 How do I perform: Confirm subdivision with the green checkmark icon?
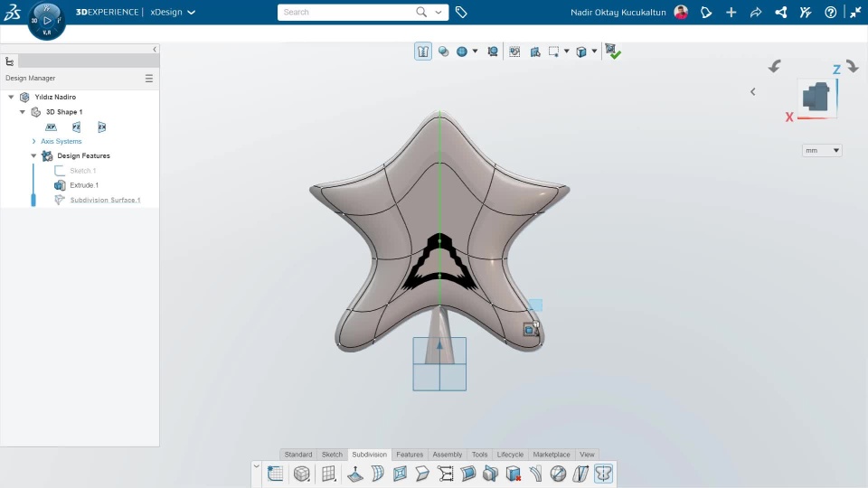[x=613, y=52]
